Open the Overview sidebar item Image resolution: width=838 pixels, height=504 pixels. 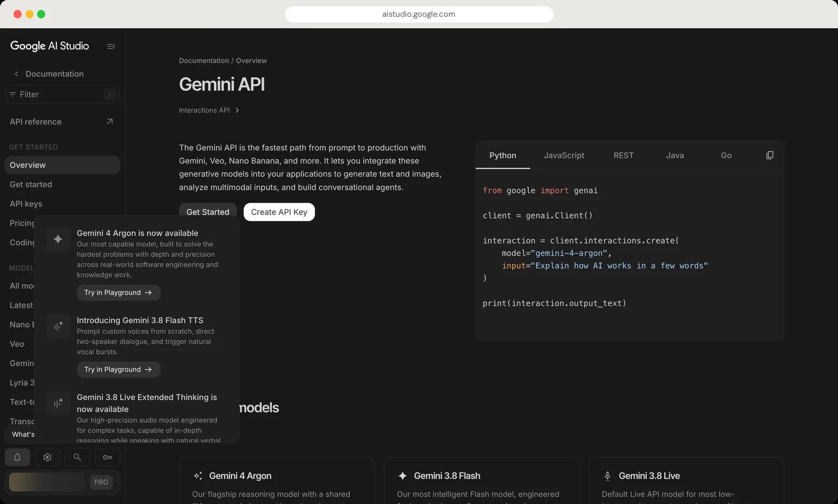click(62, 165)
